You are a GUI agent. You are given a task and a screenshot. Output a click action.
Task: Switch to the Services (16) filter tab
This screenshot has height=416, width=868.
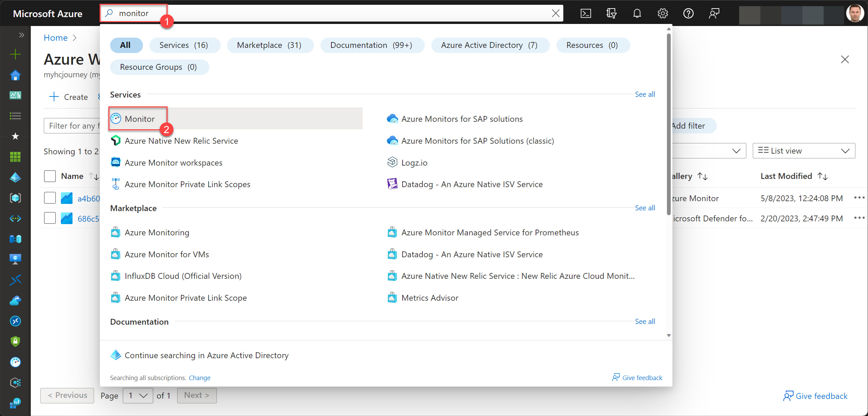[185, 45]
